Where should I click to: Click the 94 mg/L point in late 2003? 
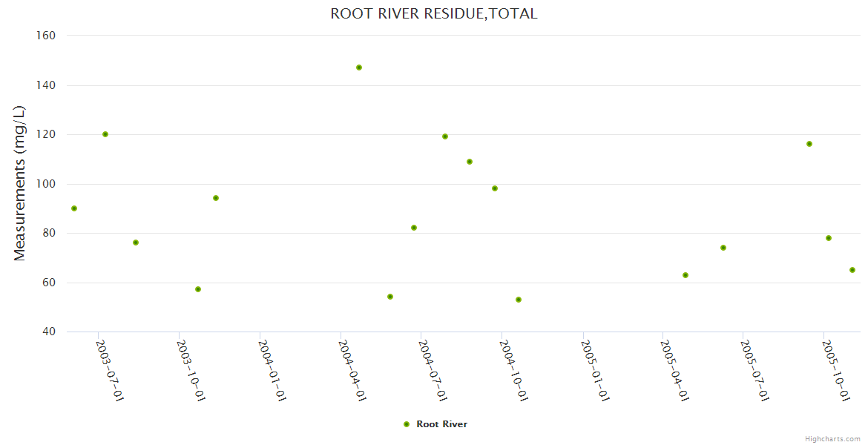216,198
